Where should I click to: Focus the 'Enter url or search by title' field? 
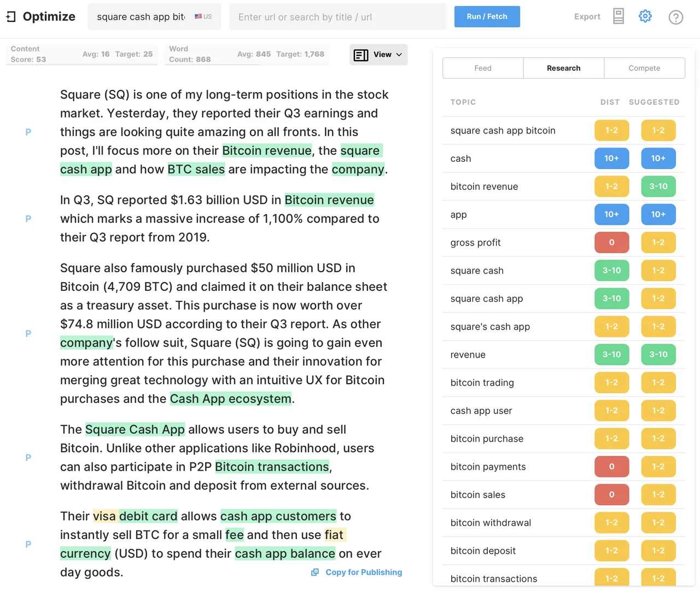click(x=337, y=17)
